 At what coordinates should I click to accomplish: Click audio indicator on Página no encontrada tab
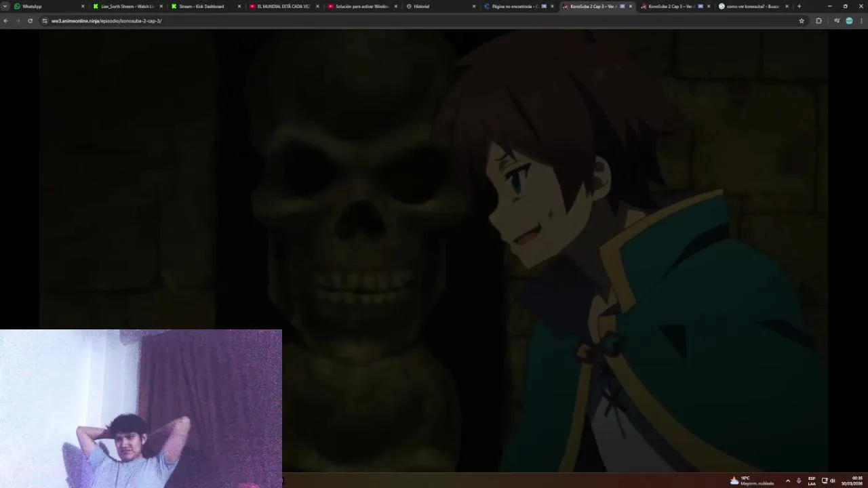click(544, 6)
